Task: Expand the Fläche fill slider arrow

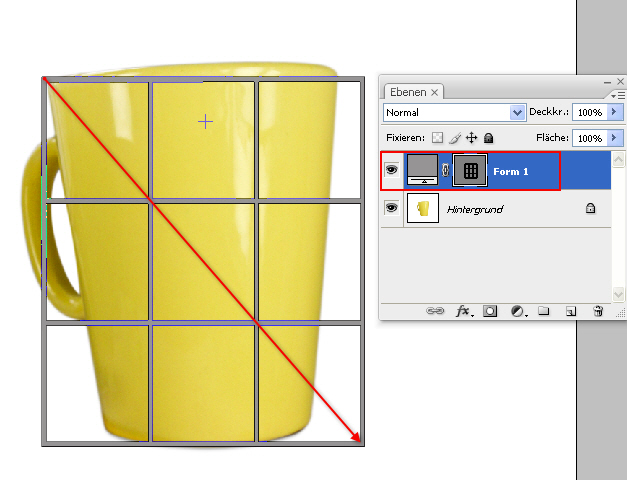Action: click(x=615, y=137)
